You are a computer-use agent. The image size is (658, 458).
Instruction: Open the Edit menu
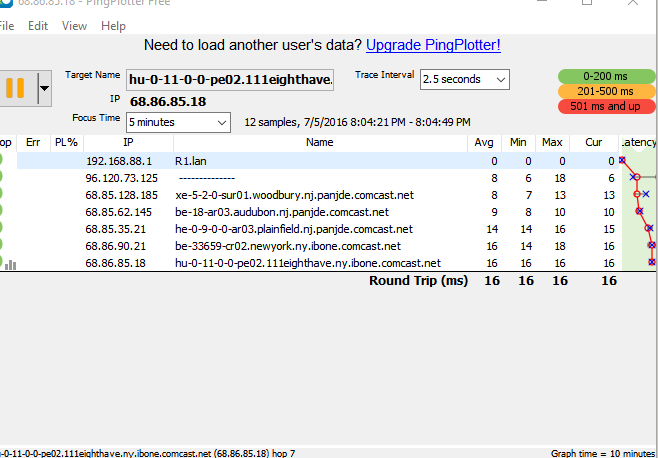point(38,26)
